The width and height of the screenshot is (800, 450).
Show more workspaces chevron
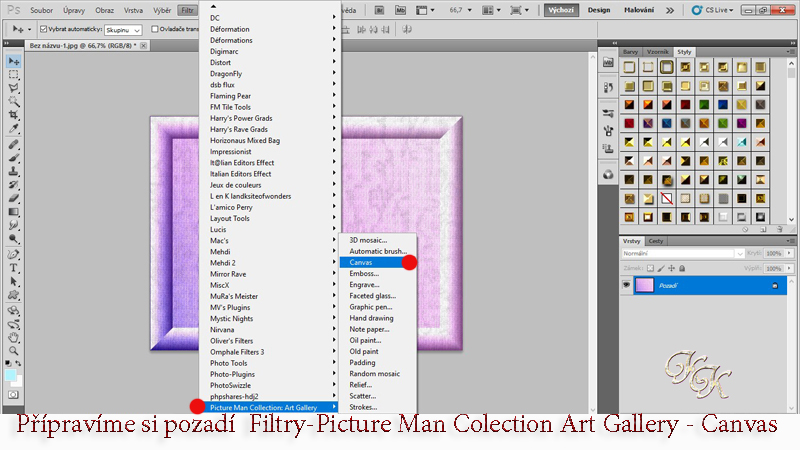pos(670,10)
